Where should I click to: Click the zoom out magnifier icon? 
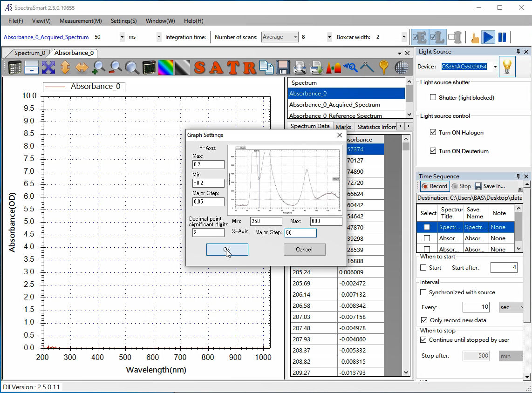coord(115,68)
